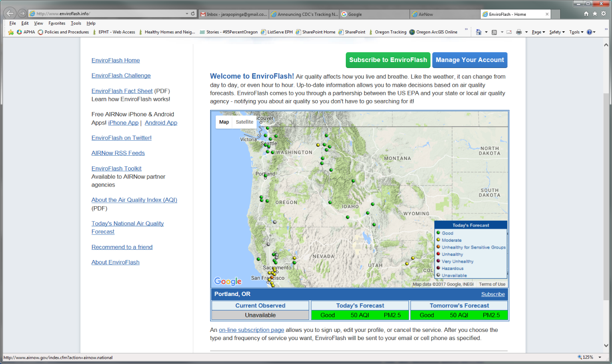Click the Help question mark icon
This screenshot has height=364, width=612.
coord(589,32)
